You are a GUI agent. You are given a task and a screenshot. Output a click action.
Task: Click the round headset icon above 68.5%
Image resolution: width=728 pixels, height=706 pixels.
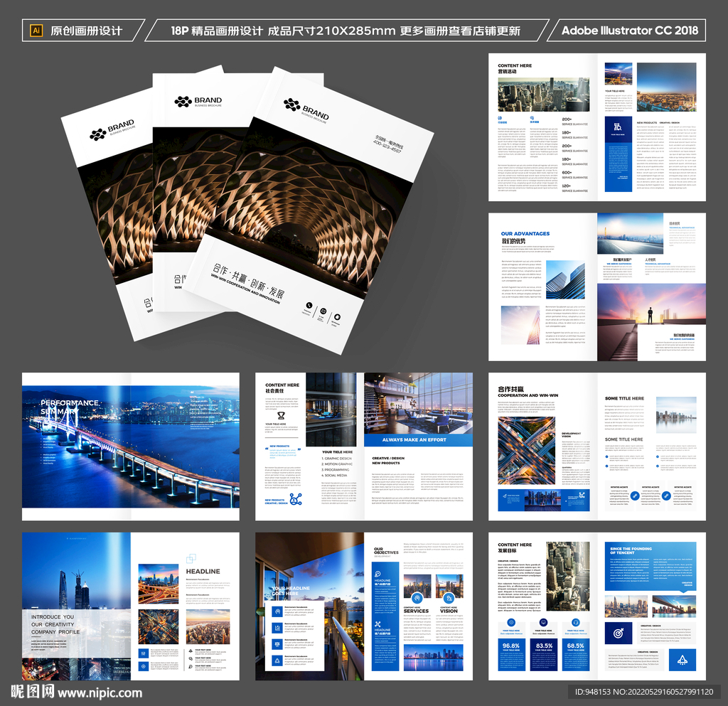[x=576, y=622]
